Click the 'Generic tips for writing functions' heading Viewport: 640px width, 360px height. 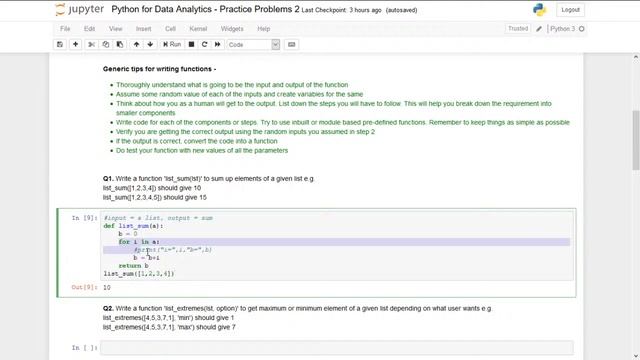tap(160, 69)
